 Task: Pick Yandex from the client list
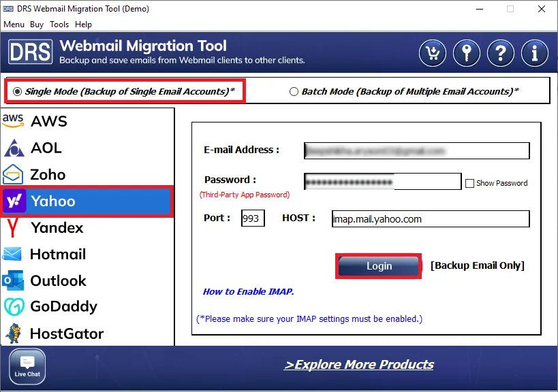[x=87, y=228]
